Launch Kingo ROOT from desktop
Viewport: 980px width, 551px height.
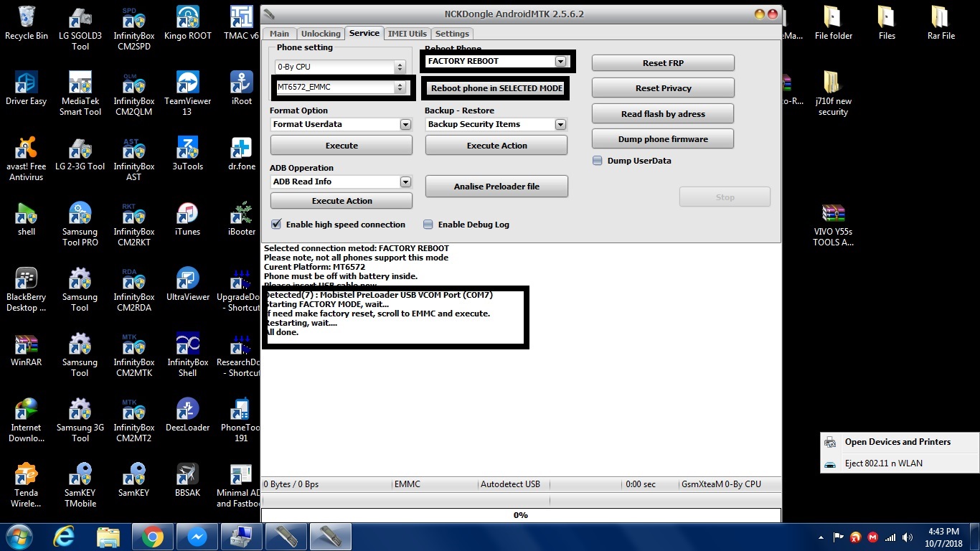coord(187,23)
